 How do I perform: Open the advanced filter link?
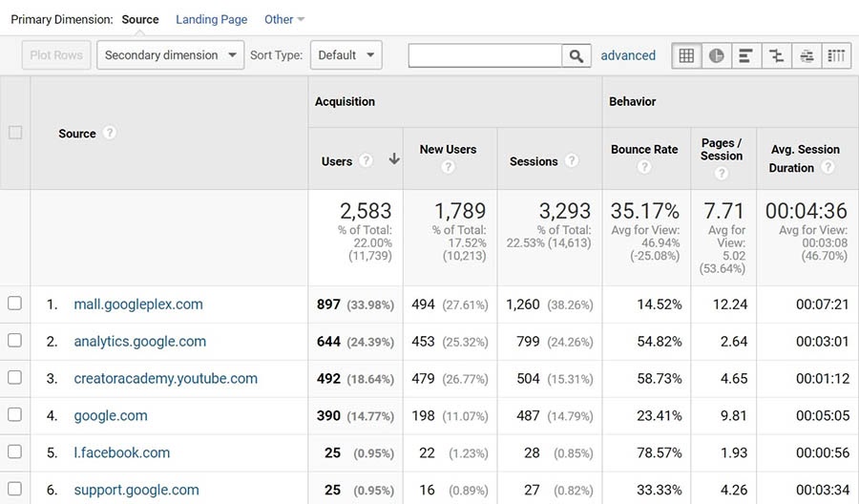(628, 55)
